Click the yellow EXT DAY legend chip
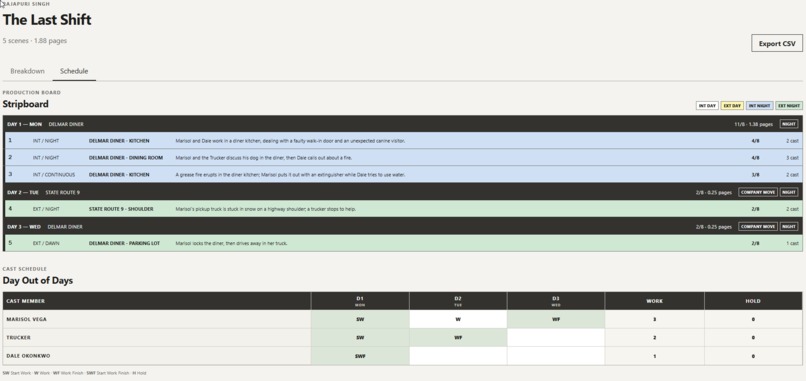 pos(732,105)
